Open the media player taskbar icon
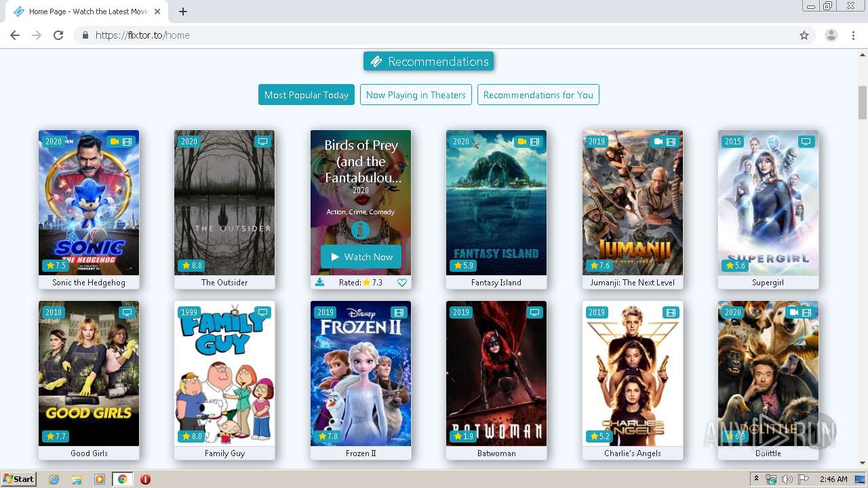Viewport: 868px width, 488px height. (100, 479)
